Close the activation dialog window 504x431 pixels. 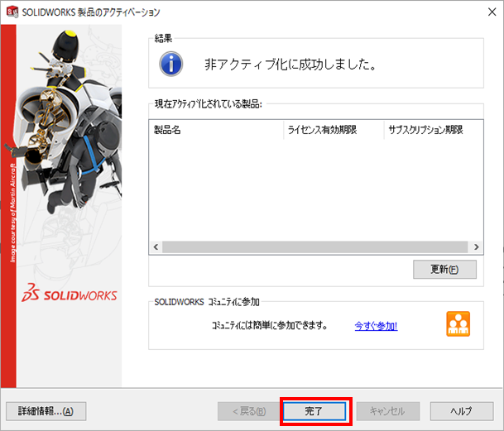click(x=492, y=12)
